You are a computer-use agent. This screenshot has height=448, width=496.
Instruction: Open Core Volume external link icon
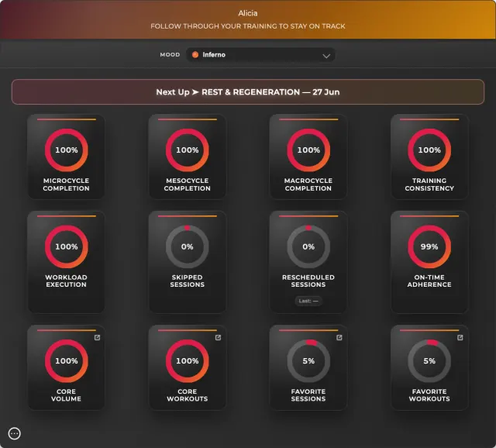[97, 338]
